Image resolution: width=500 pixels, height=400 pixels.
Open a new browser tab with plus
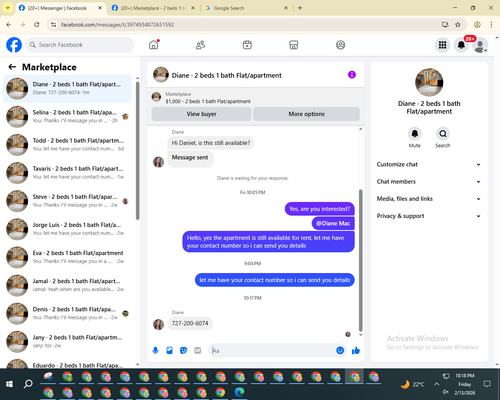click(x=300, y=8)
